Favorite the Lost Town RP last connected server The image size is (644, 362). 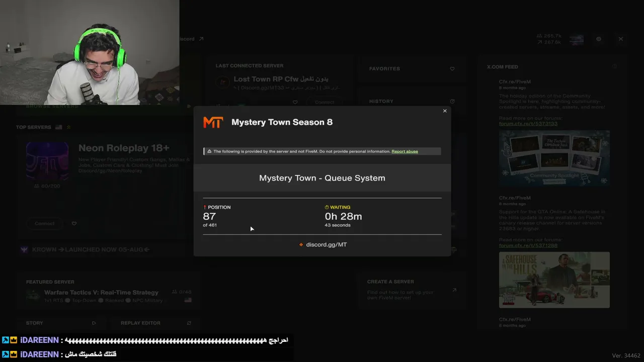295,102
